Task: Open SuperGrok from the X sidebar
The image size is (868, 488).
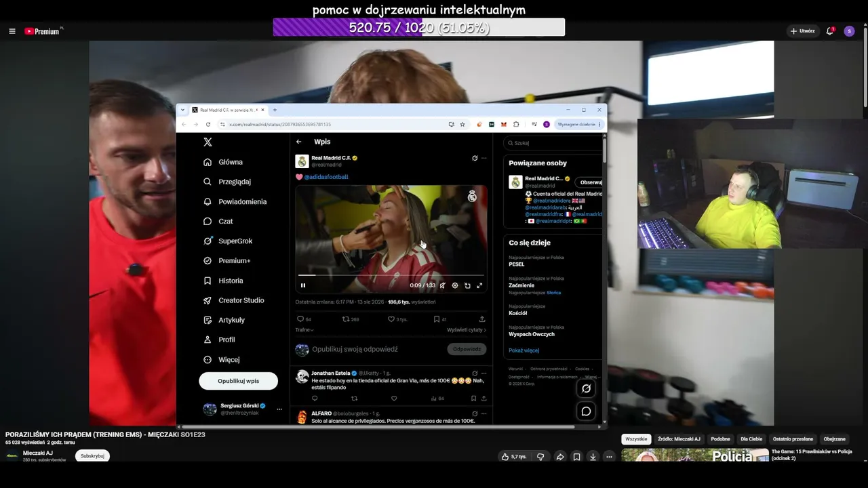Action: [228, 241]
